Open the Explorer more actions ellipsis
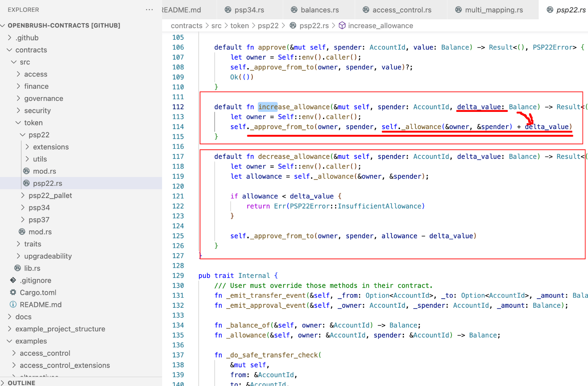The width and height of the screenshot is (588, 386). pyautogui.click(x=149, y=10)
